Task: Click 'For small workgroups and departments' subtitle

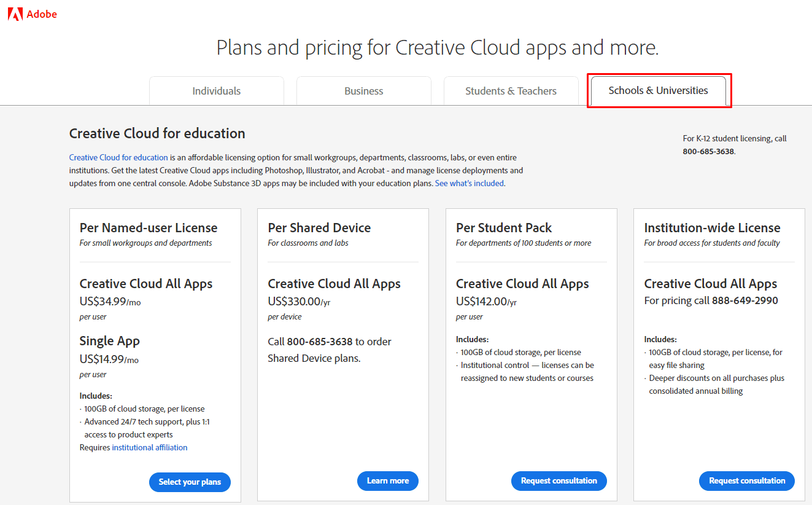Action: [146, 243]
